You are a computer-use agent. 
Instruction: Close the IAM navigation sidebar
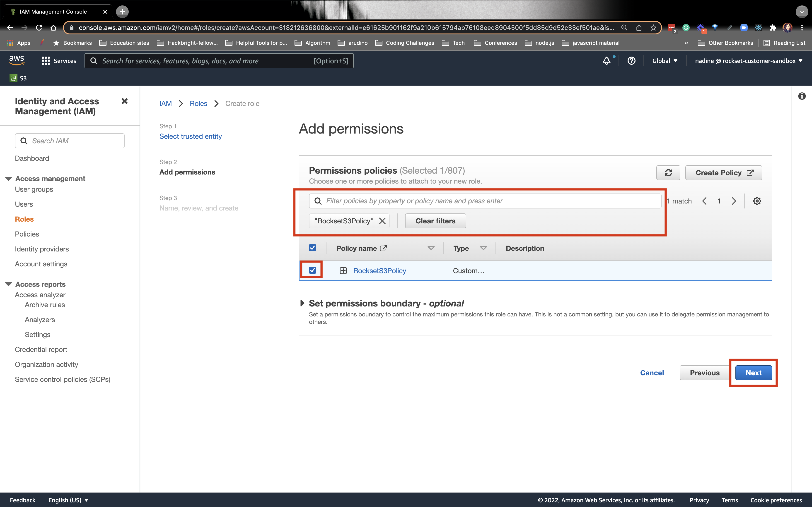pos(124,101)
